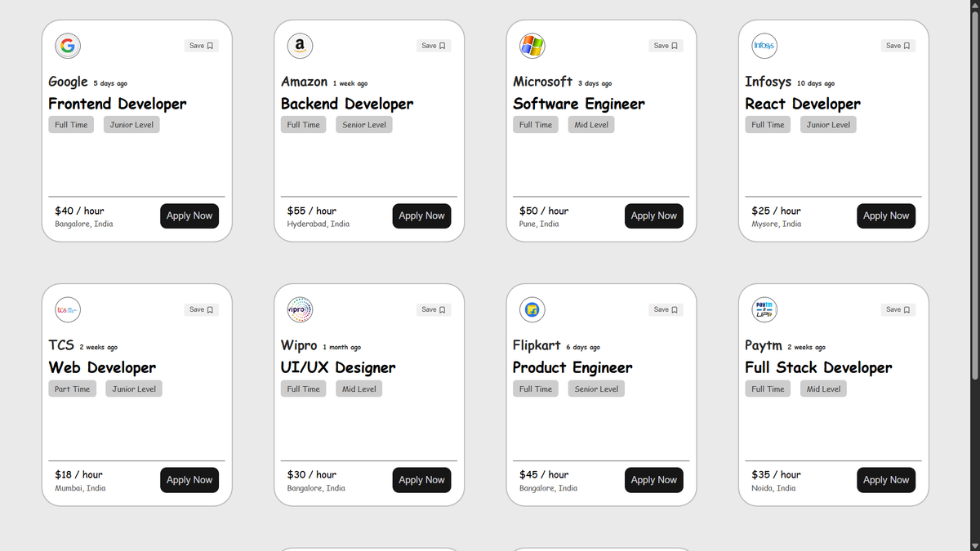Click Mysore, India location text
980x551 pixels.
tap(777, 224)
